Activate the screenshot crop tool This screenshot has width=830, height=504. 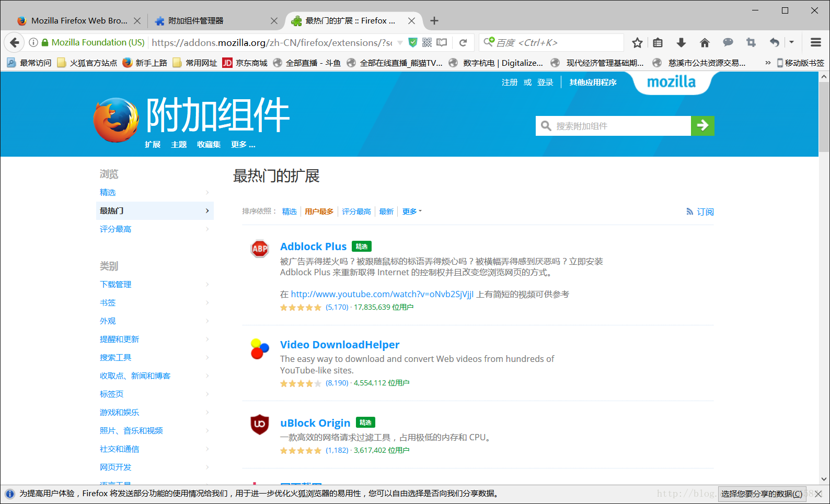(x=751, y=42)
